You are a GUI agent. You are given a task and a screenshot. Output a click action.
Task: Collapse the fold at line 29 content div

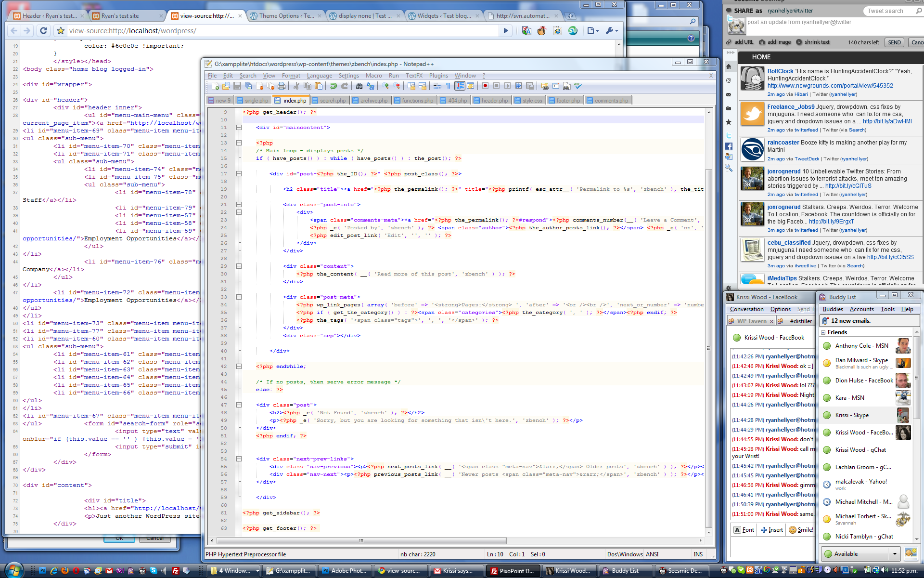click(x=239, y=266)
